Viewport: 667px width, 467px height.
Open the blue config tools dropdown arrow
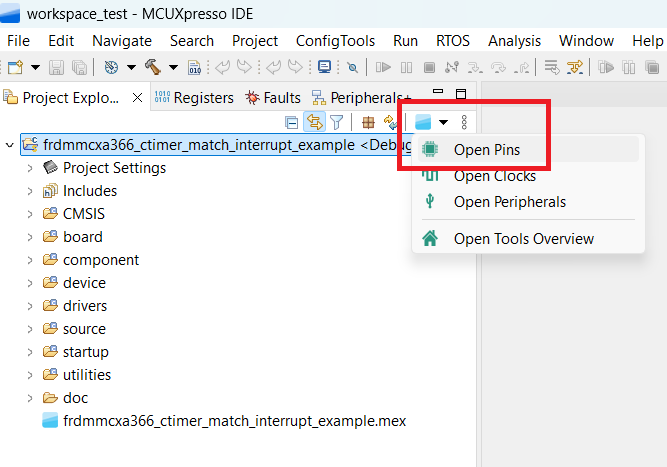pos(443,122)
